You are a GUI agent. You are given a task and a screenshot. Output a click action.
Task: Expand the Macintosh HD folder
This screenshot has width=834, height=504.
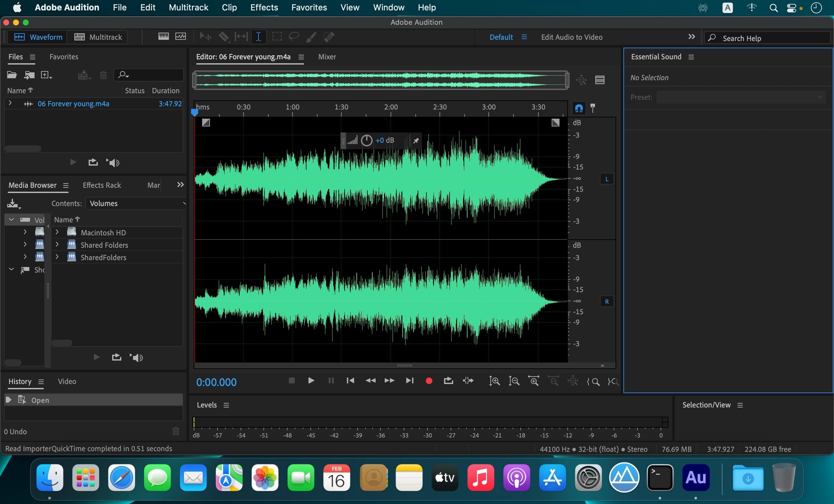click(x=57, y=232)
